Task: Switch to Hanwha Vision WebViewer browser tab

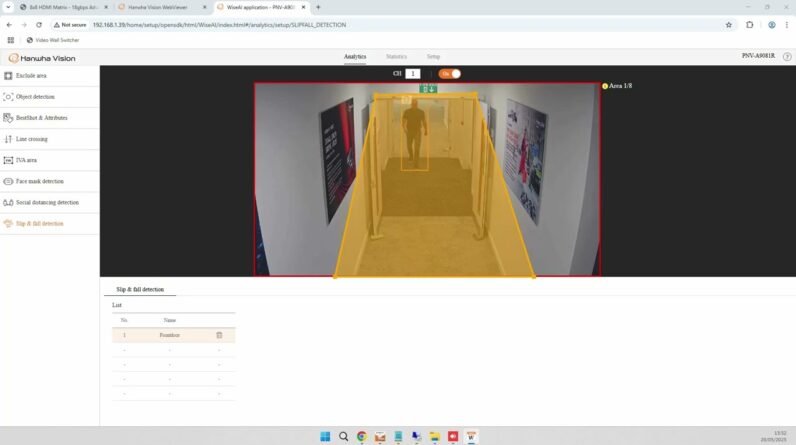Action: [162, 8]
